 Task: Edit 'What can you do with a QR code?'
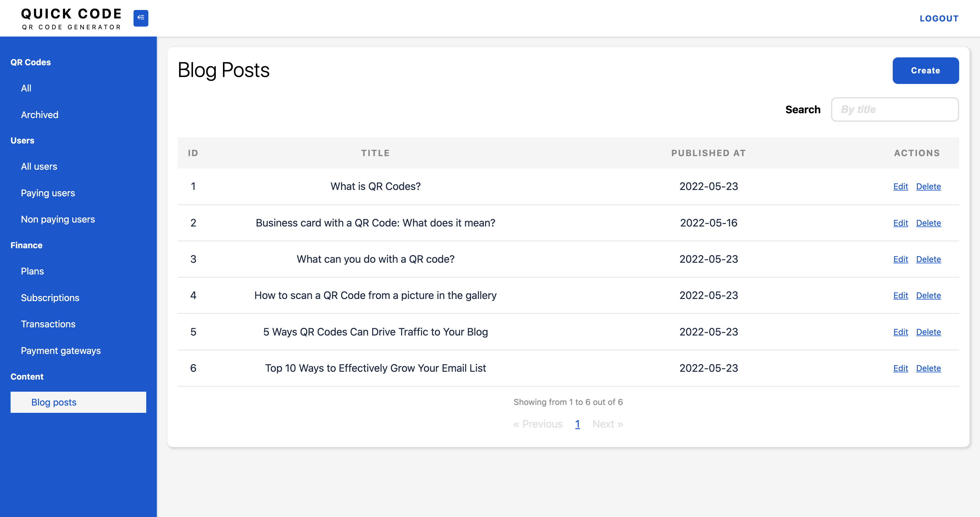[901, 259]
